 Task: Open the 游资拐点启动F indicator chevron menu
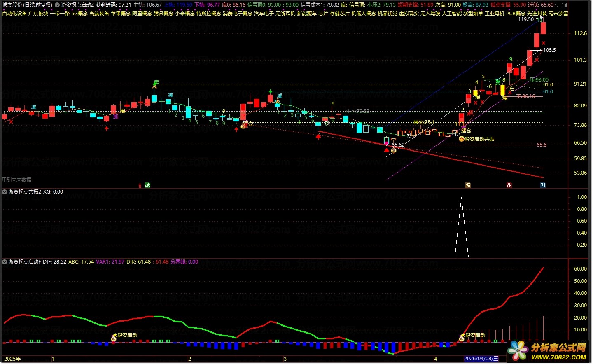[x=5, y=262]
